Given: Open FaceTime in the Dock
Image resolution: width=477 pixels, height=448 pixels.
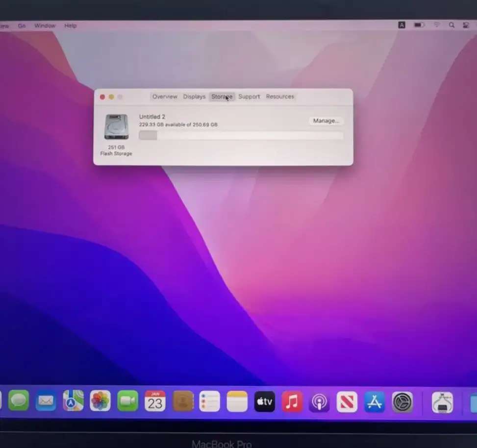Looking at the screenshot, I should pos(127,401).
